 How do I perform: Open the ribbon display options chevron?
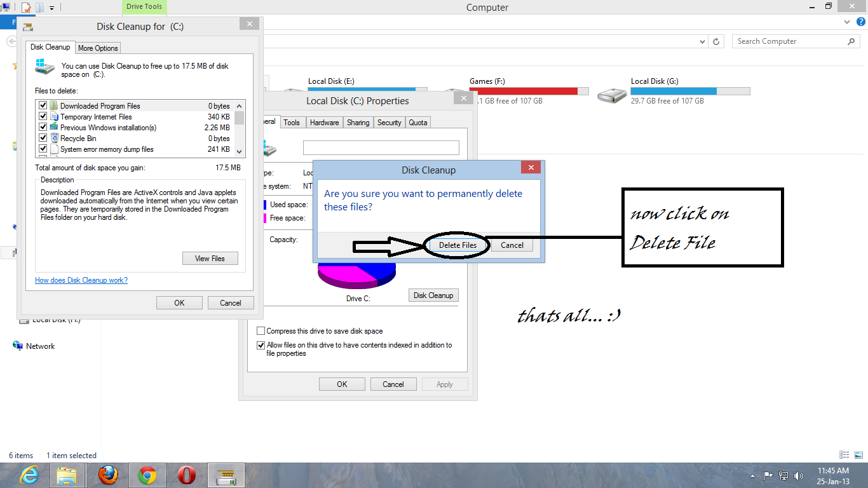[846, 21]
